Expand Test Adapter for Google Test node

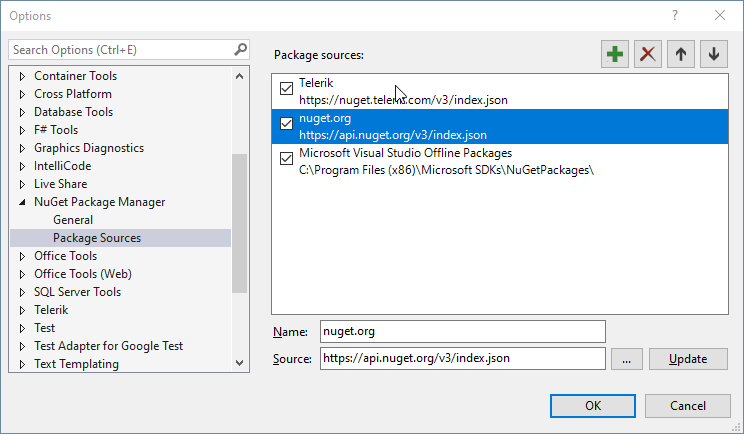pyautogui.click(x=22, y=346)
